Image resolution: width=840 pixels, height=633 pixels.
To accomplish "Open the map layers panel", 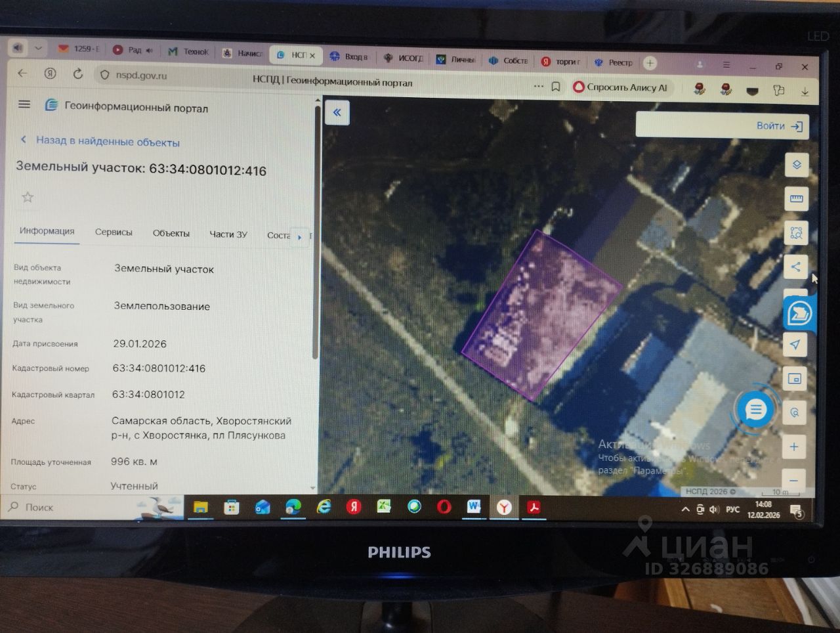I will click(x=797, y=165).
